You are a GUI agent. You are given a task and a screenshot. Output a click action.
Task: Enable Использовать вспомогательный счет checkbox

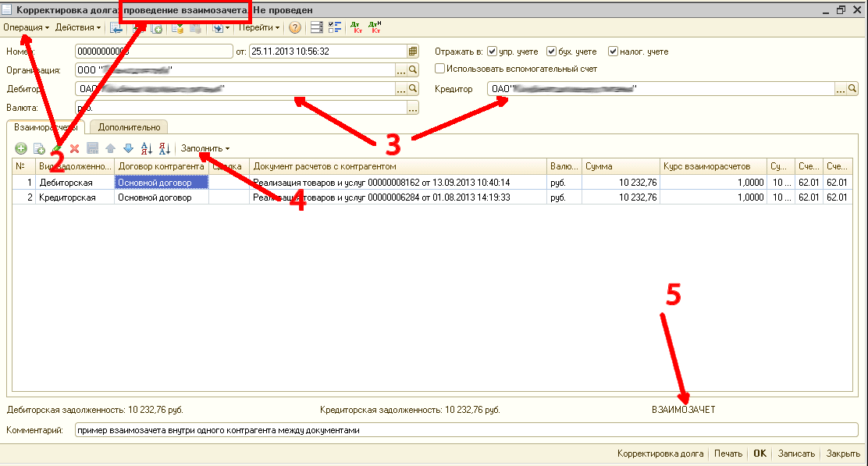439,69
